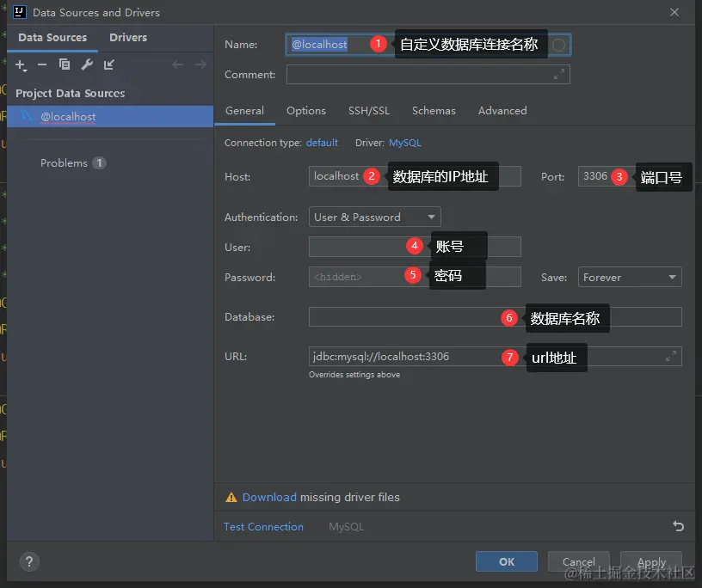
Task: Click the warning triangle icon
Action: click(231, 497)
